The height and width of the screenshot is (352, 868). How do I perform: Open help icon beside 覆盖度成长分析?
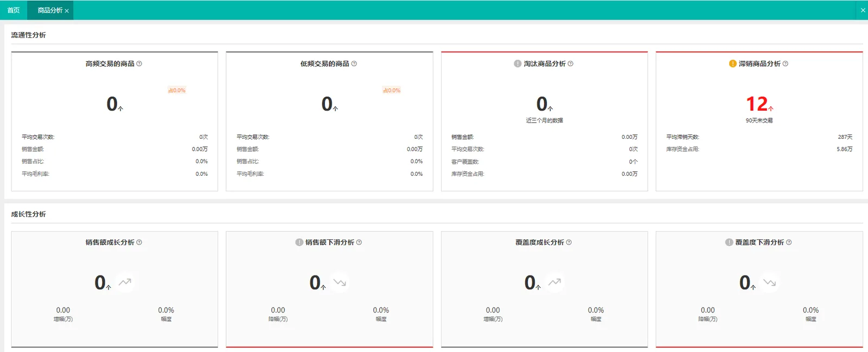(569, 242)
